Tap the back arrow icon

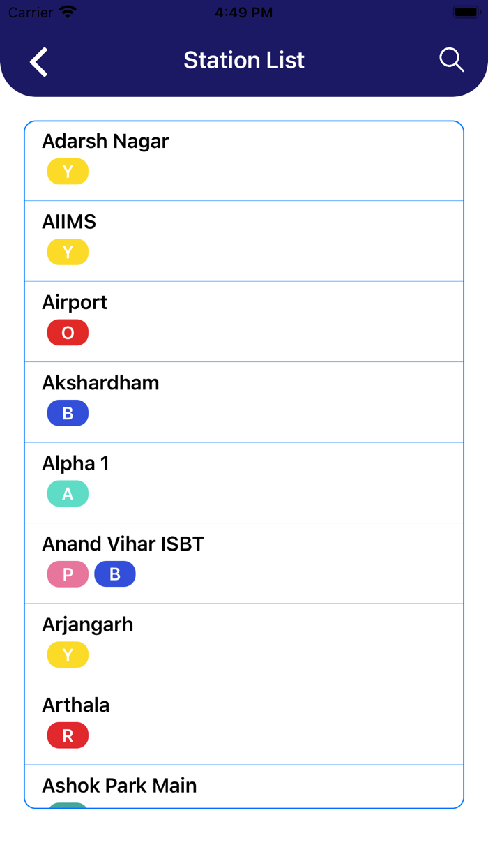pyautogui.click(x=39, y=61)
